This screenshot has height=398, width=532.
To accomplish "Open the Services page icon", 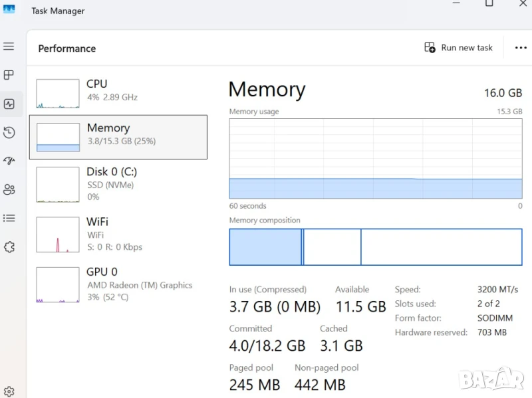I will [9, 247].
